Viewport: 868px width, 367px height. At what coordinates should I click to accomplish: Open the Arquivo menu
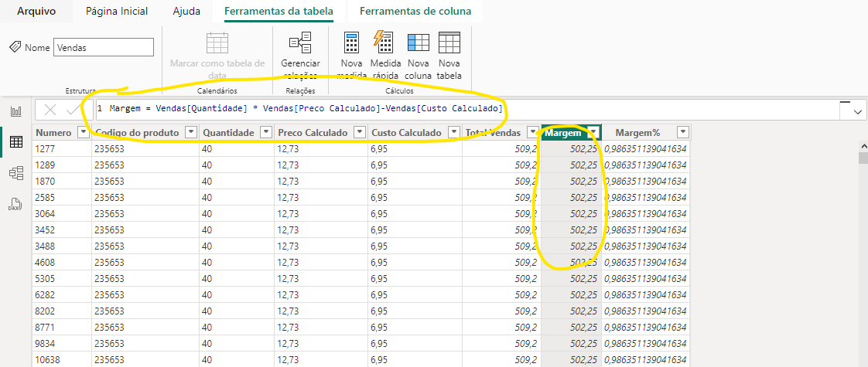point(36,11)
